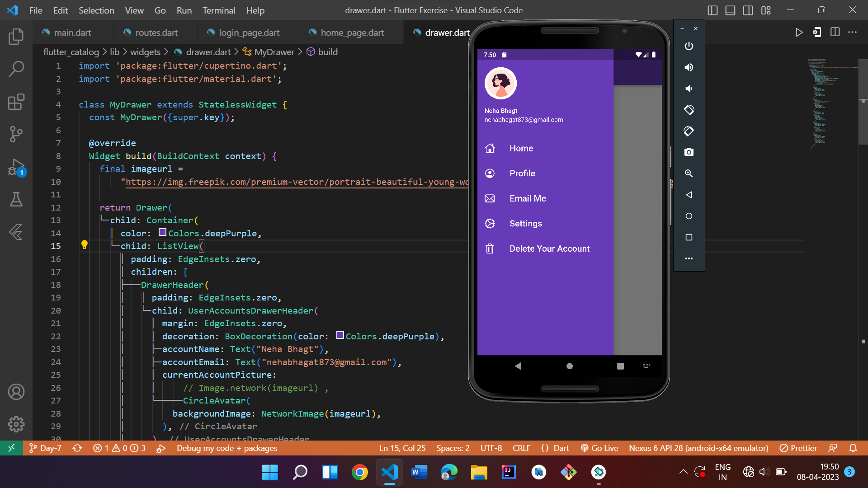Open the Flutter sidebar icon
This screenshot has height=488, width=868.
coord(16,232)
